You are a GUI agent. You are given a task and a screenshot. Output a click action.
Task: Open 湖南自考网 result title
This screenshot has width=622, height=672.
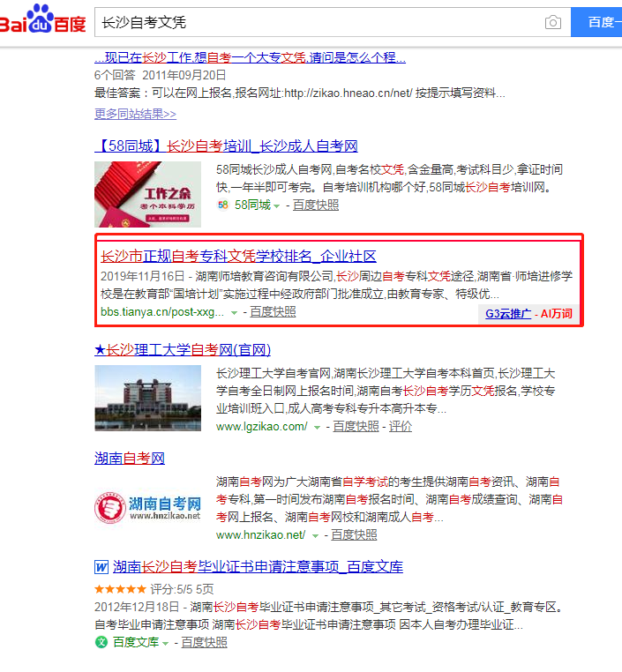coord(130,459)
